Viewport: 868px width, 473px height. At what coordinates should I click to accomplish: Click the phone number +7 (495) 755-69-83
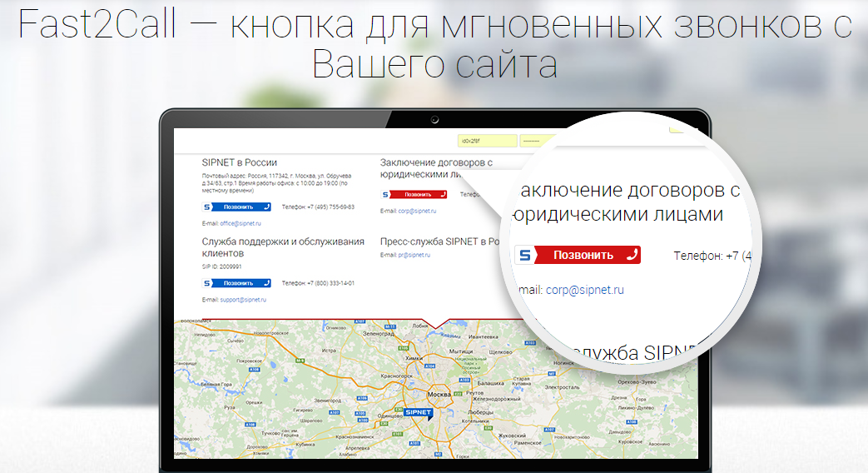click(330, 207)
